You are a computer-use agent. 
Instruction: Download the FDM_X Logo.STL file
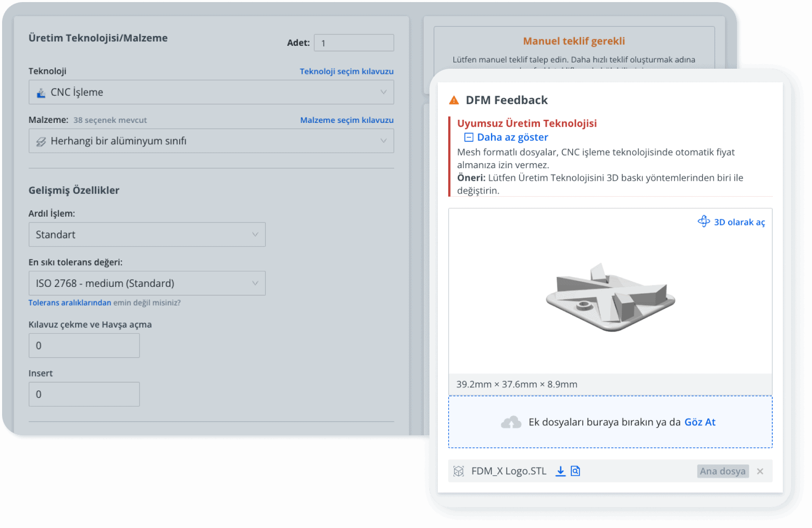coord(560,471)
